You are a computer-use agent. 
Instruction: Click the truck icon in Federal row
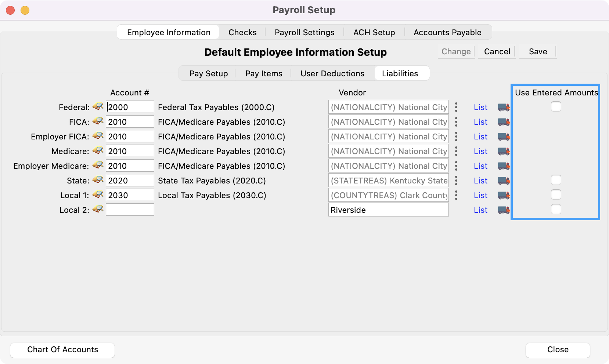coord(504,107)
